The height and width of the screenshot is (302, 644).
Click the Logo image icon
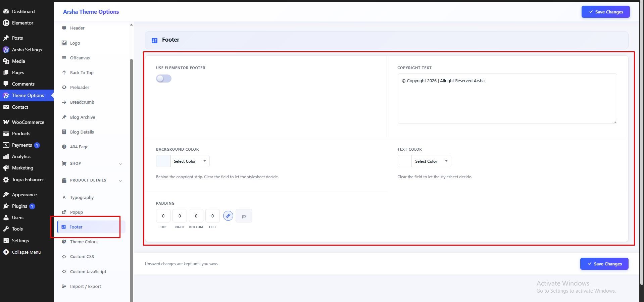click(64, 43)
